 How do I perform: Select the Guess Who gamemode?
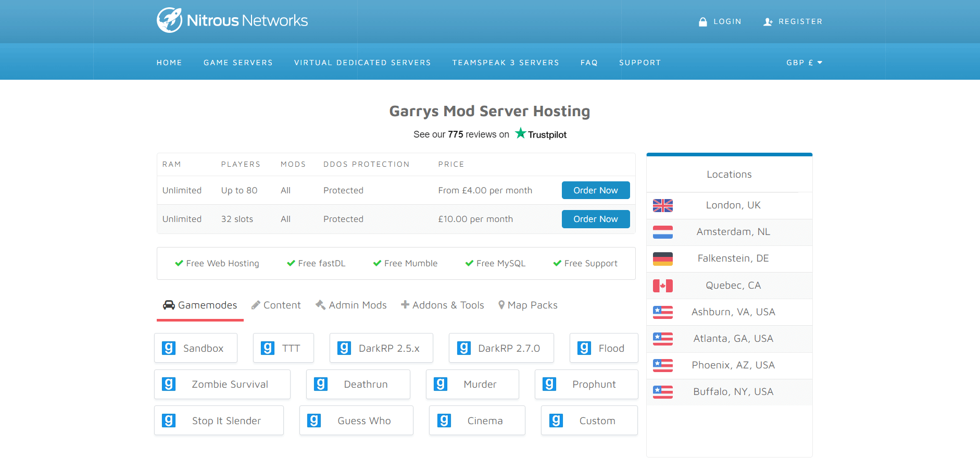pyautogui.click(x=356, y=421)
